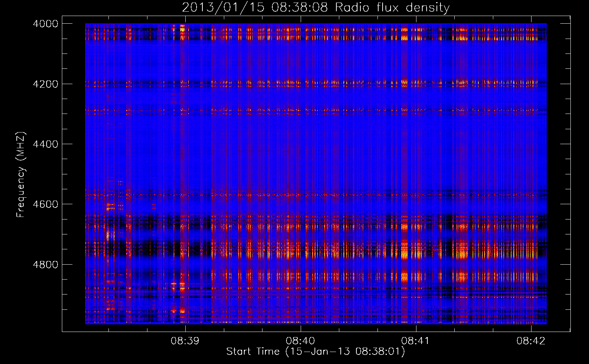Viewport: 589px width, 364px height.
Task: Click the 08:40 time tick label
Action: 300,341
